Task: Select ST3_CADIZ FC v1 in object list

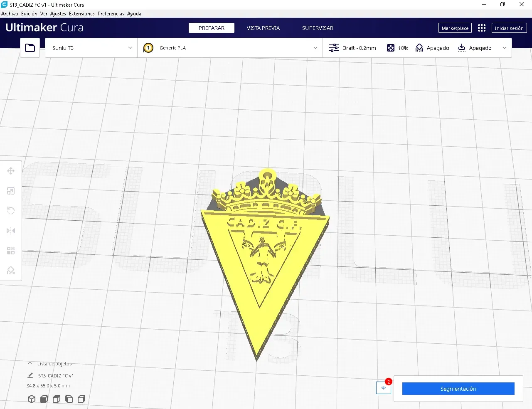Action: point(56,376)
